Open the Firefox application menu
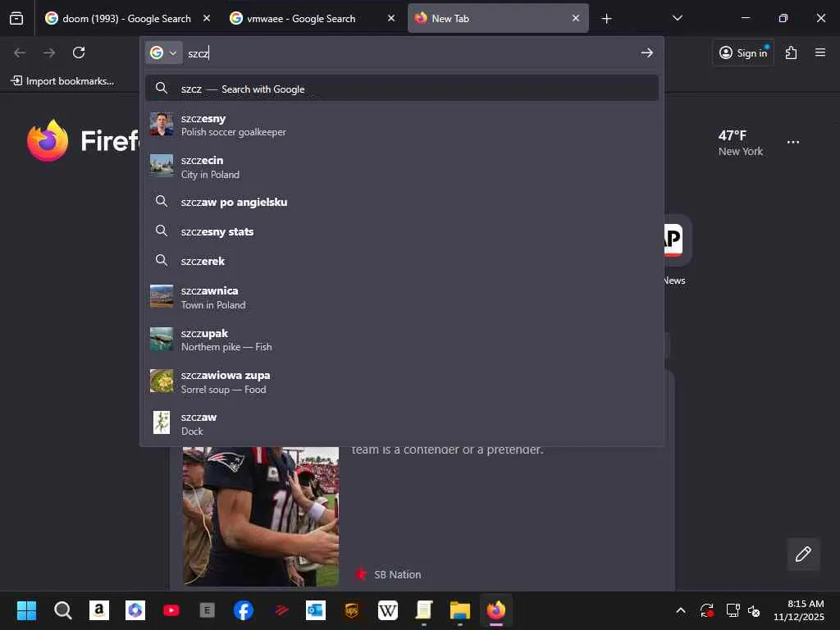 pos(820,52)
